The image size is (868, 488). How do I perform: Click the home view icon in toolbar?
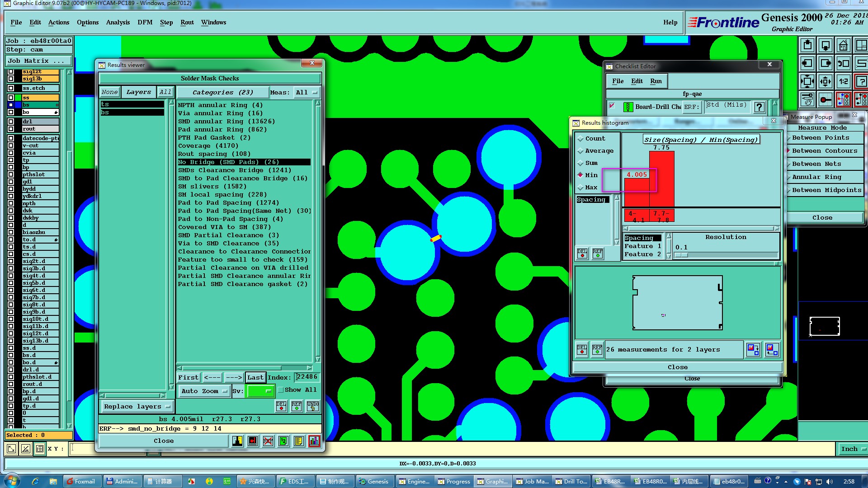click(x=843, y=45)
